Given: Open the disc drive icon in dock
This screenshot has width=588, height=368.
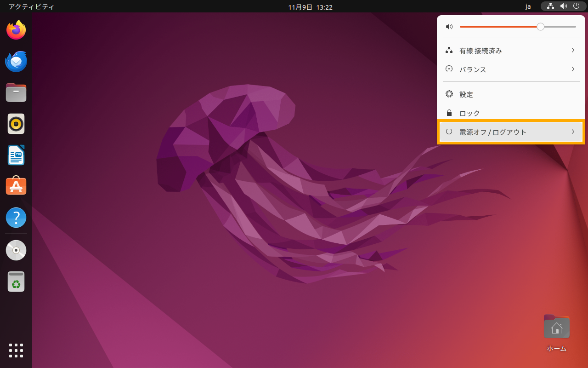Looking at the screenshot, I should 16,250.
